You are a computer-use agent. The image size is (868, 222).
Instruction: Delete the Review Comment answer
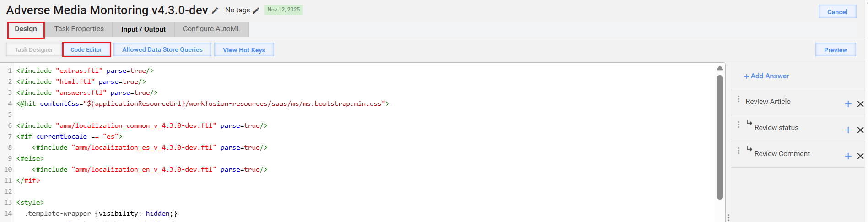click(860, 156)
